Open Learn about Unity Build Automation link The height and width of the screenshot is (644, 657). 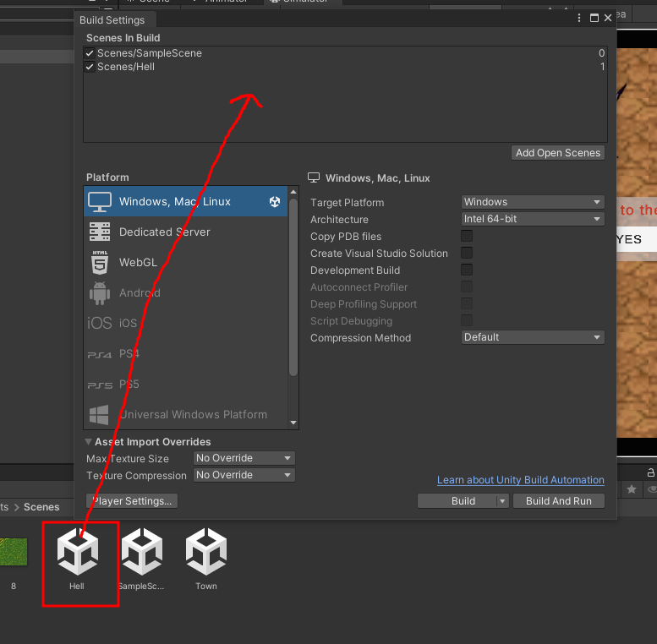[520, 480]
